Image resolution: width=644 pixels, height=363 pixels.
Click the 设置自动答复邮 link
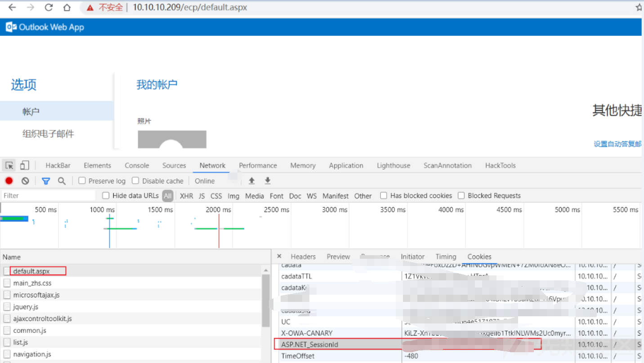(617, 144)
